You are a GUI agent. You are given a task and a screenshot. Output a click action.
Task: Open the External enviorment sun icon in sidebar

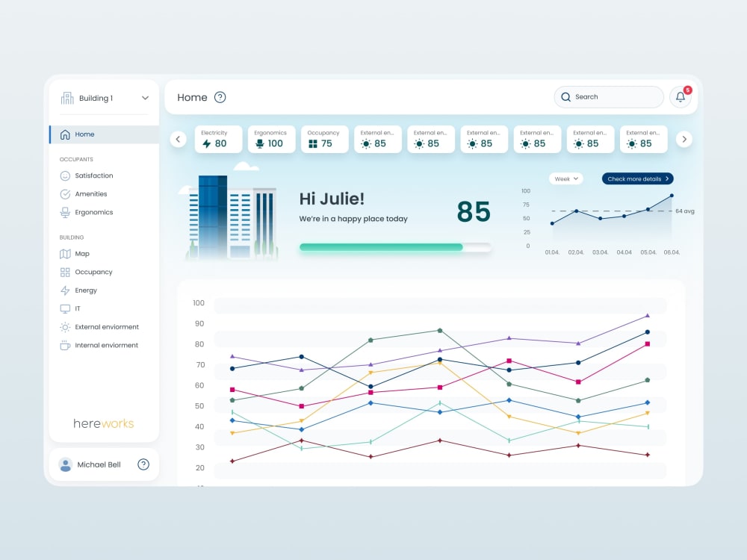pyautogui.click(x=65, y=327)
